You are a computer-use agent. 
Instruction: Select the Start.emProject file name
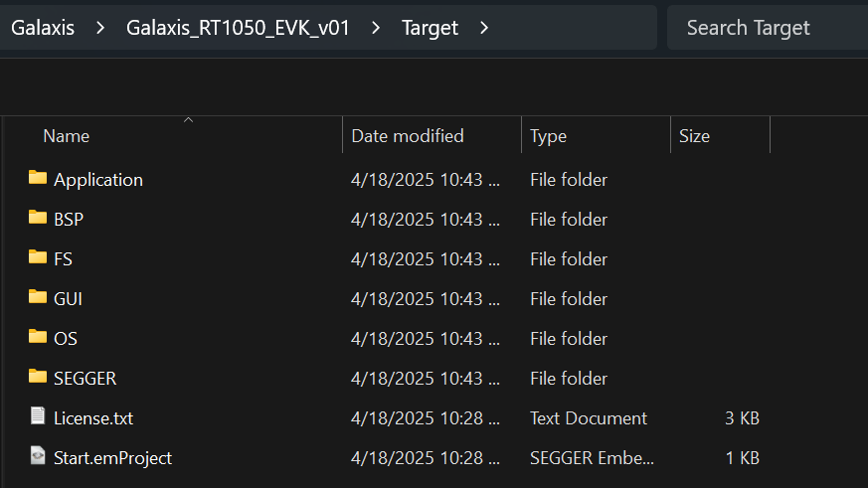pos(113,458)
